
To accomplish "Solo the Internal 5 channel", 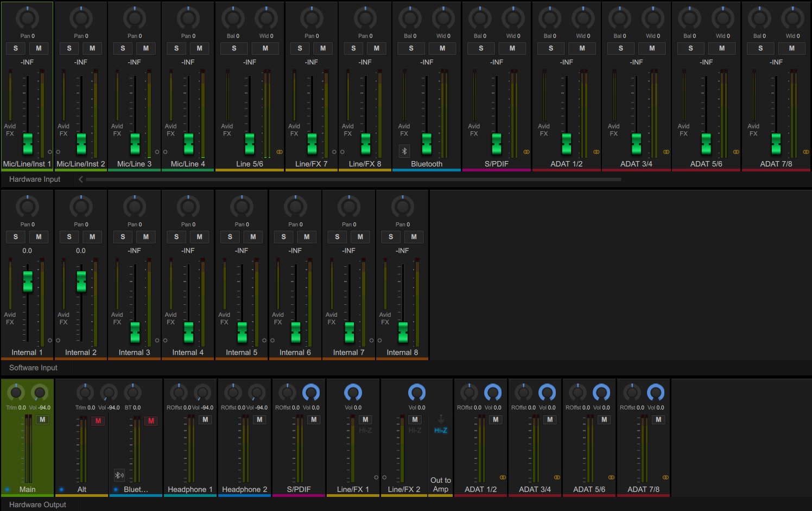I will (230, 237).
